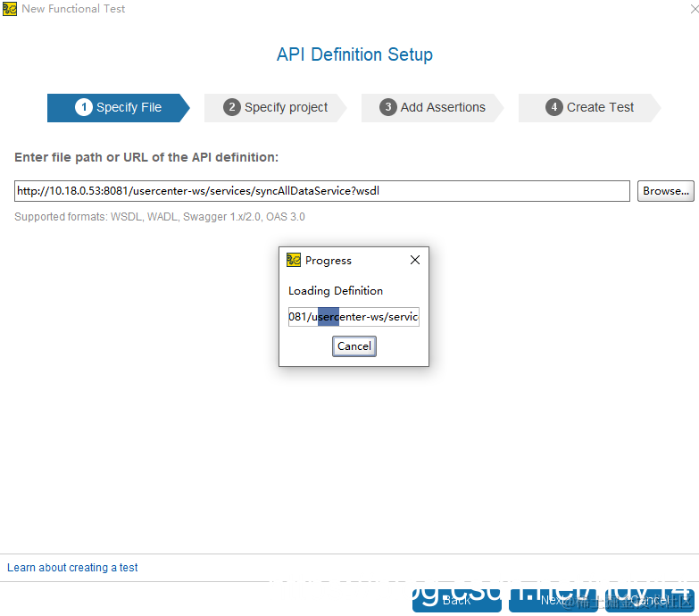699x616 pixels.
Task: Click the 'Enter file path or URL' label
Action: tap(146, 157)
